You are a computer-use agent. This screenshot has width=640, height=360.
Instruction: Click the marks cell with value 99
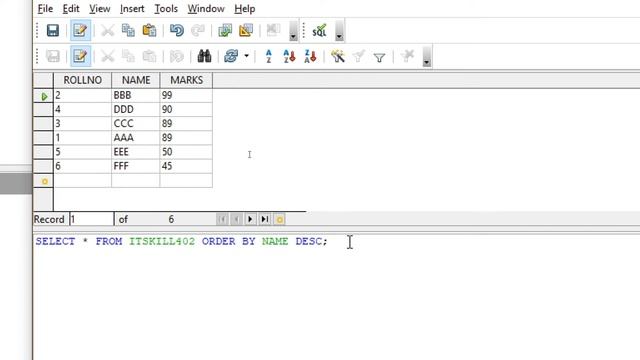pos(186,96)
